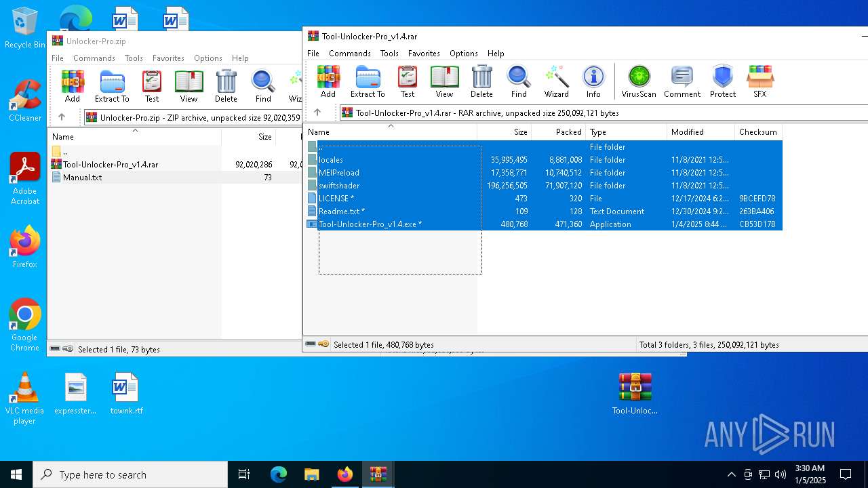Go up one level in rar window
This screenshot has height=488, width=868.
click(317, 113)
